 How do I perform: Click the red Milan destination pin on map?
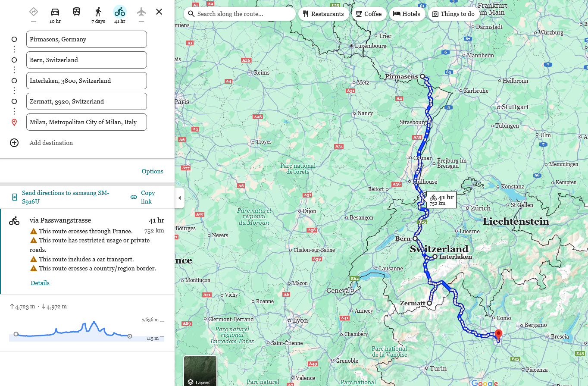498,334
